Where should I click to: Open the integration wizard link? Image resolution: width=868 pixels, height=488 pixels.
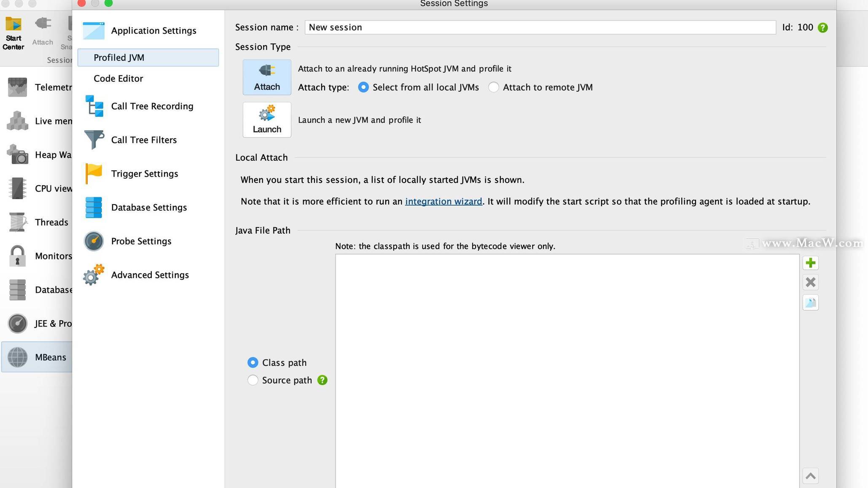click(x=443, y=202)
